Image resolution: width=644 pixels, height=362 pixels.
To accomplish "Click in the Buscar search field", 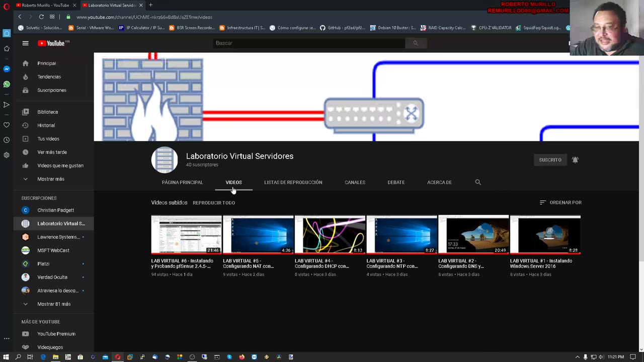I will (x=309, y=43).
